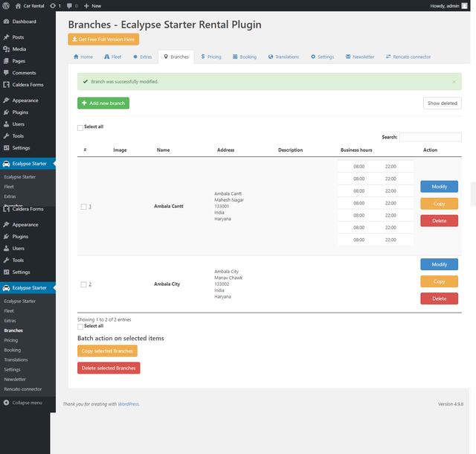
Task: Open Pricing in the sidebar submenu
Action: 11,340
